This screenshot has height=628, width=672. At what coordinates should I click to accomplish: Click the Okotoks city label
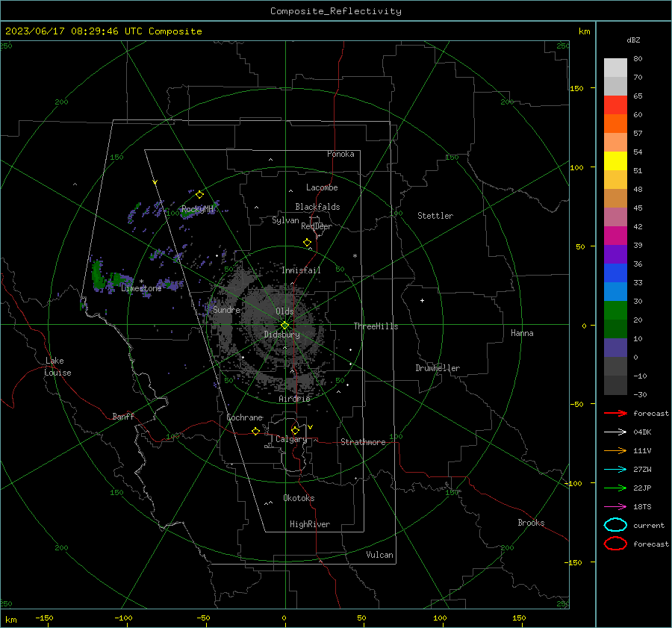point(299,498)
